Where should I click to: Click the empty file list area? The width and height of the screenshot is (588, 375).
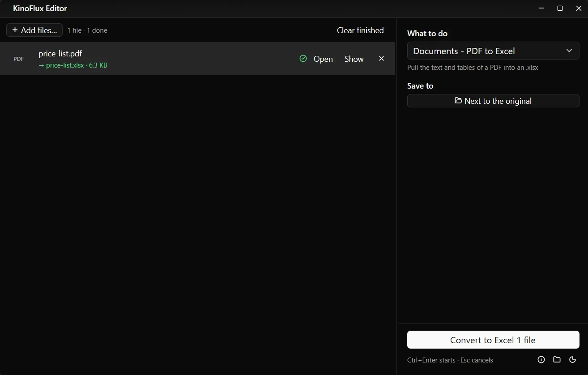[x=197, y=224]
